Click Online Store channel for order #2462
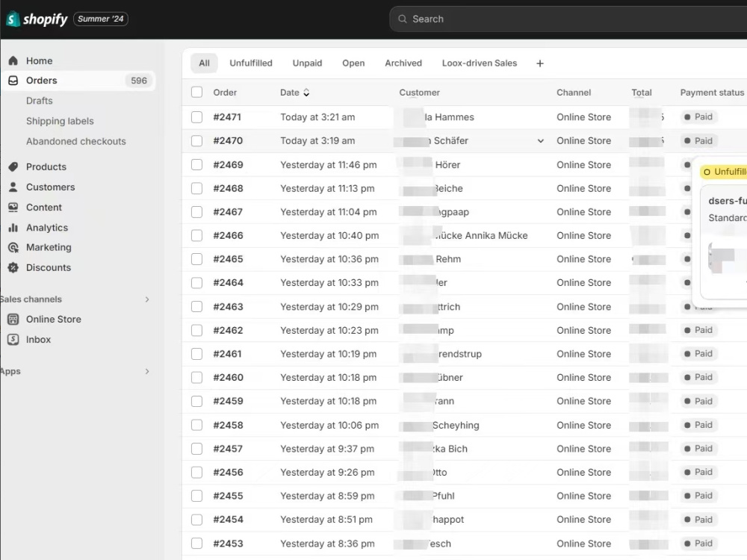 tap(583, 331)
